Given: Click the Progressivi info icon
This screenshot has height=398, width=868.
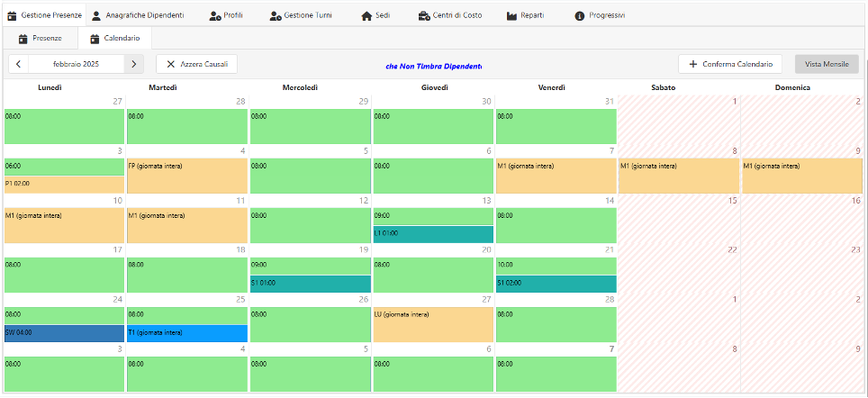Looking at the screenshot, I should click(580, 15).
